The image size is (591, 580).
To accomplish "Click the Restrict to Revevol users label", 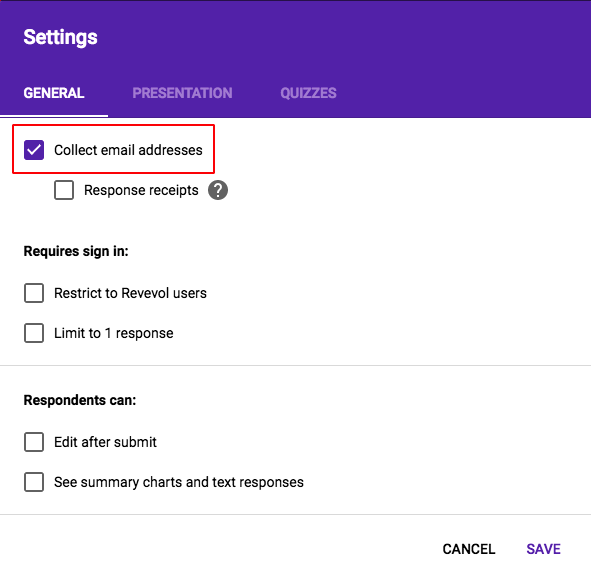I will 130,293.
